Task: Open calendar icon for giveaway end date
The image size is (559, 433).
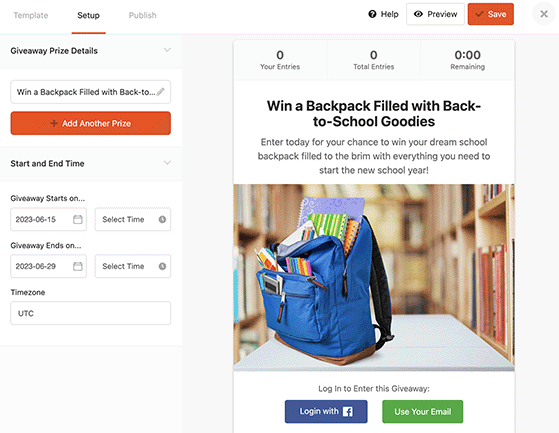Action: coord(78,266)
